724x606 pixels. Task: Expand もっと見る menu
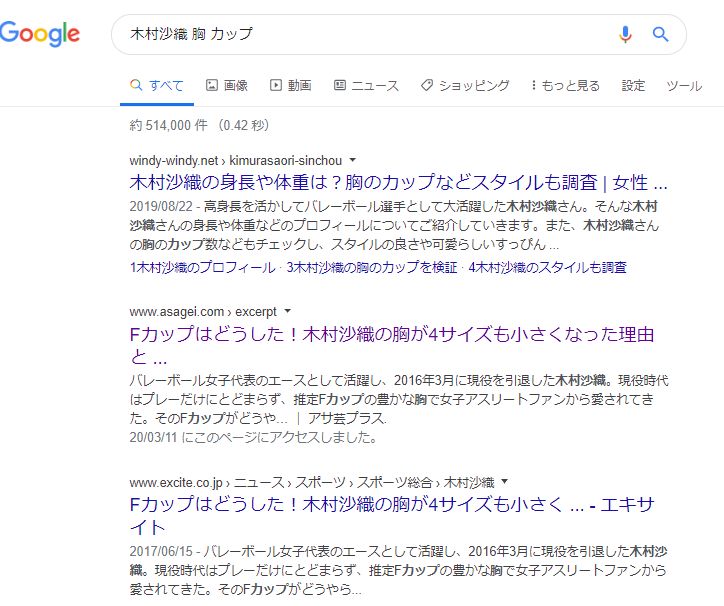click(565, 85)
